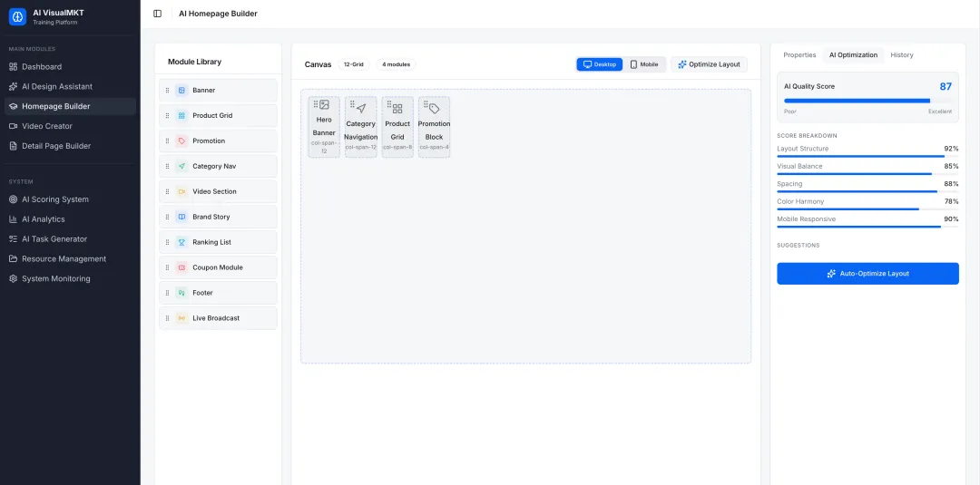Screen dimensions: 980x485
Task: Select the Coupon Module label
Action: coord(218,267)
